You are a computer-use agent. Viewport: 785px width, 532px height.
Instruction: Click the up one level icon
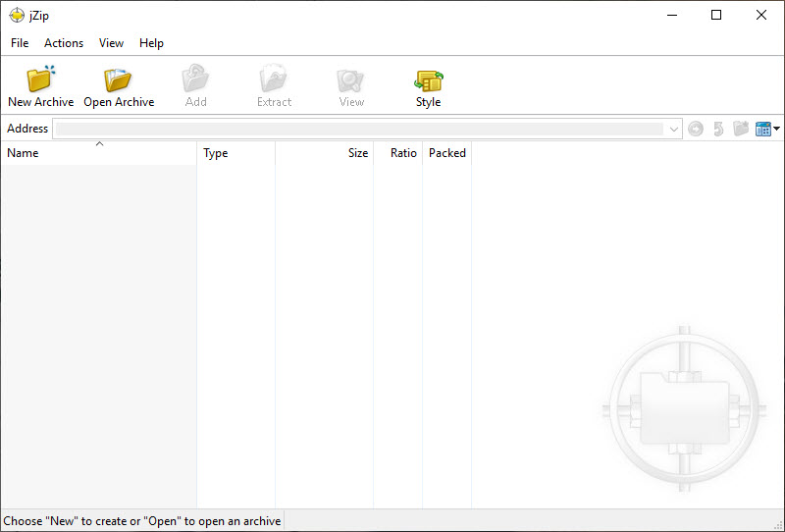pos(718,129)
